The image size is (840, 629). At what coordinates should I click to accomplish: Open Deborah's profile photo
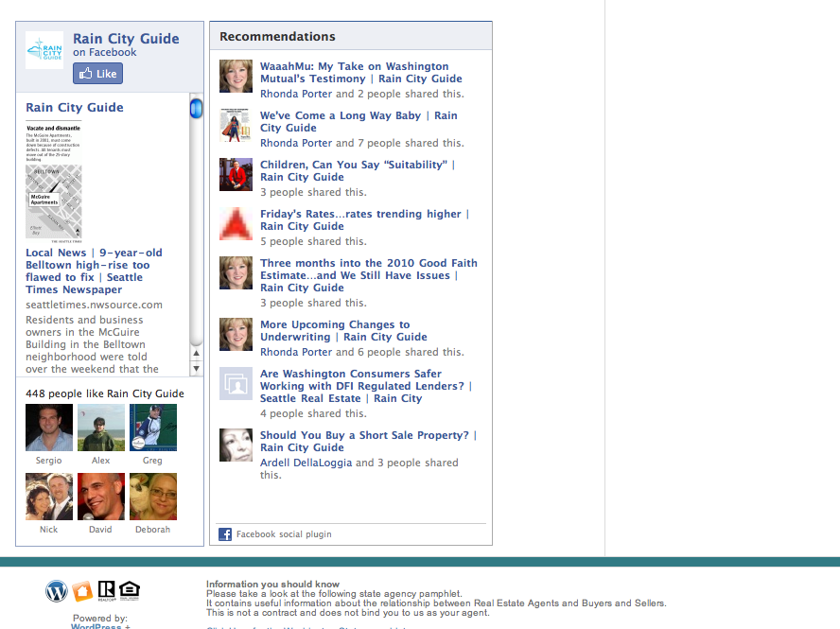[x=153, y=497]
